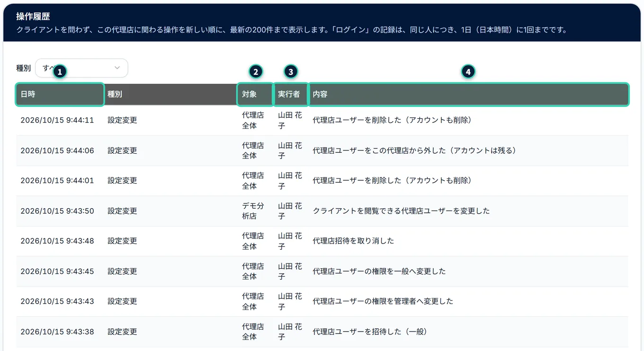Click the 操作履歴 panel title

click(33, 17)
